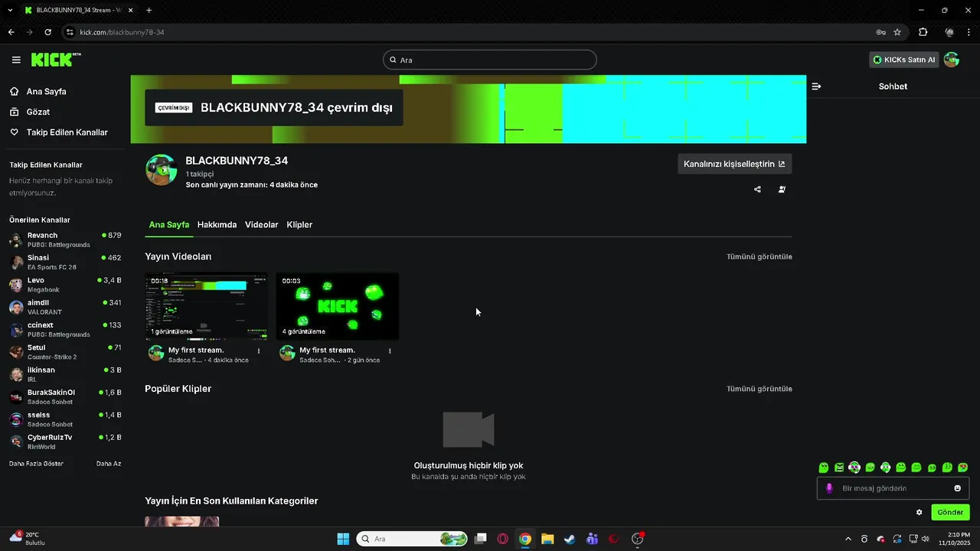Collapse the Sohbet chat panel
980x551 pixels.
click(816, 86)
